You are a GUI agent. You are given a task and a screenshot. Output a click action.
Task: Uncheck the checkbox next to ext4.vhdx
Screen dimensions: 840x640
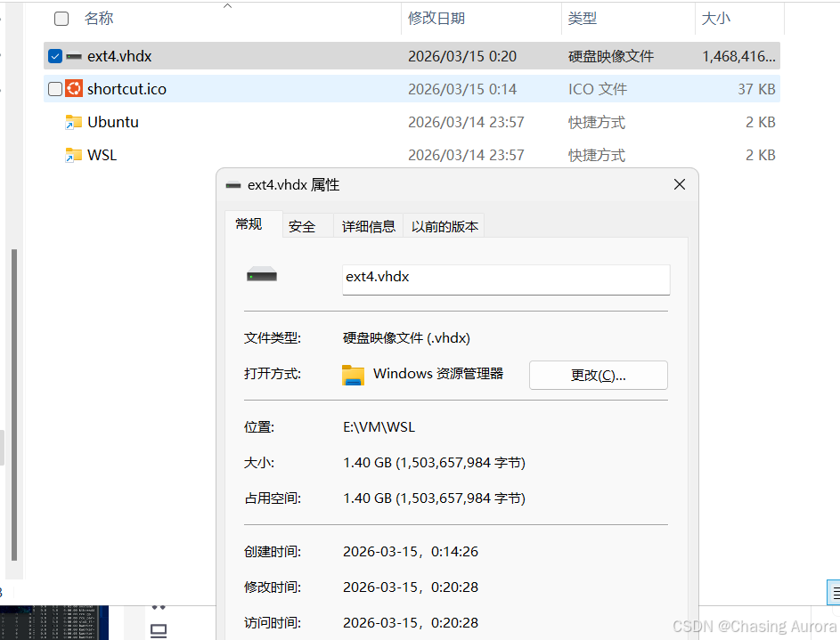pyautogui.click(x=54, y=55)
